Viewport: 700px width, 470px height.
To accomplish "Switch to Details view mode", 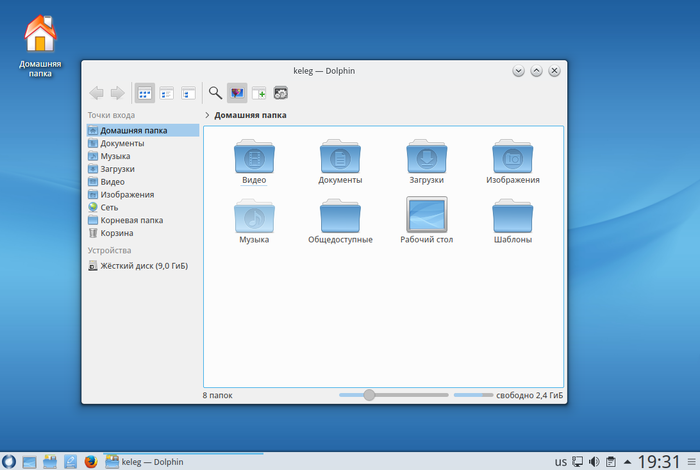I will 188,93.
